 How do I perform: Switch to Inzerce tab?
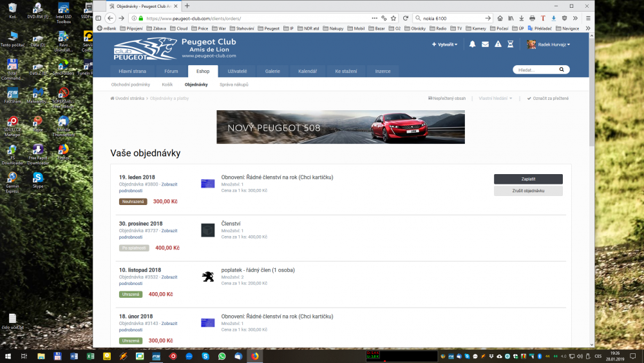click(383, 71)
